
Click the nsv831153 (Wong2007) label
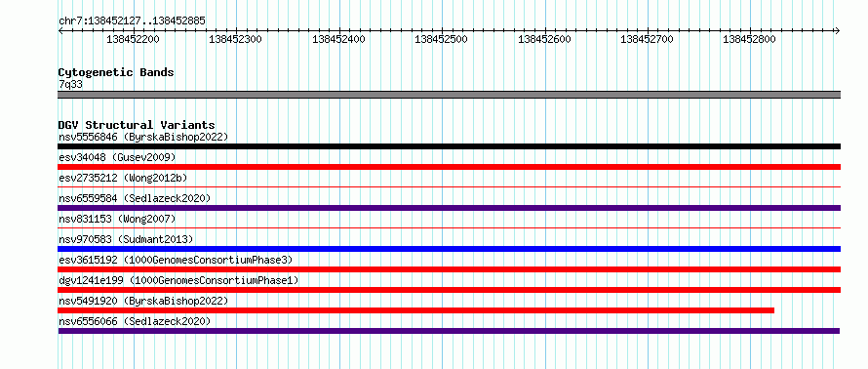[x=117, y=219]
